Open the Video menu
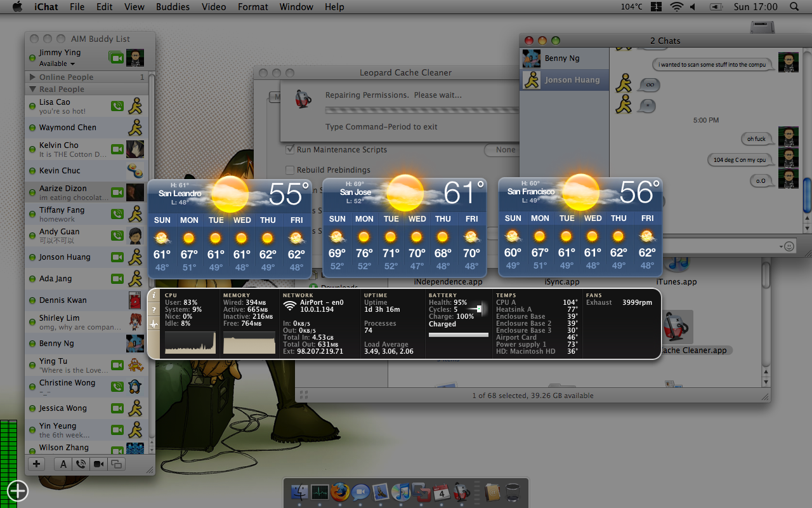Viewport: 812px width, 508px height. [x=214, y=7]
